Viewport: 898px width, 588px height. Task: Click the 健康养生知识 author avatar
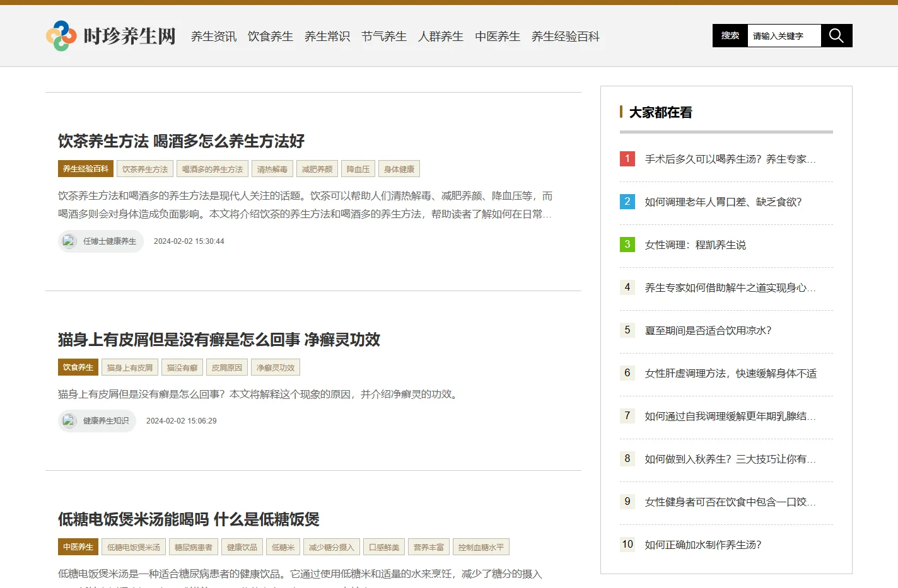(x=69, y=421)
